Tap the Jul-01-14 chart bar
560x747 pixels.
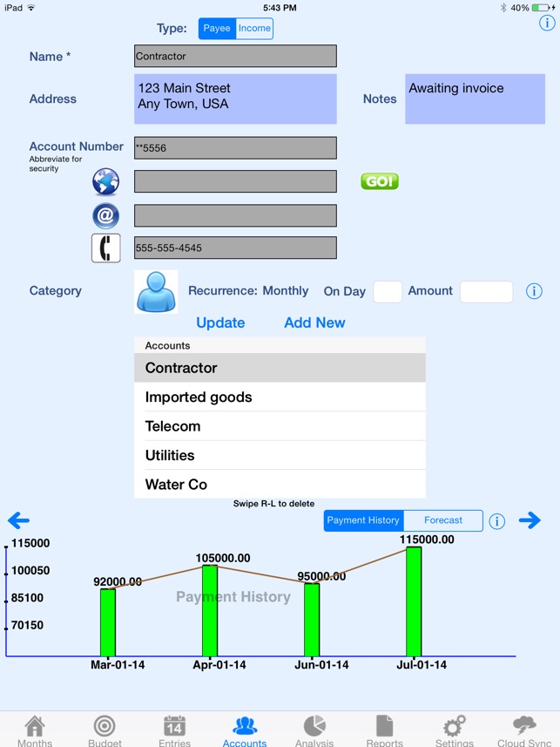coord(414,601)
